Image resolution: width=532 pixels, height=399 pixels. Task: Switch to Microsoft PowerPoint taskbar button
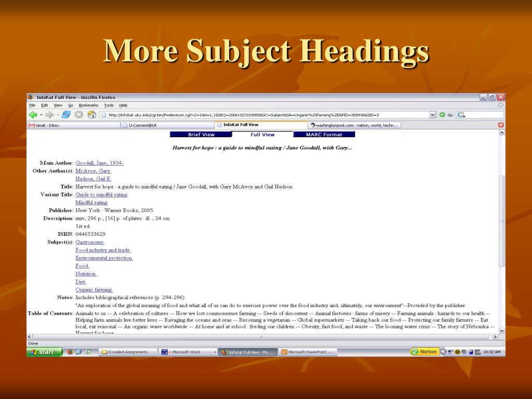click(308, 352)
